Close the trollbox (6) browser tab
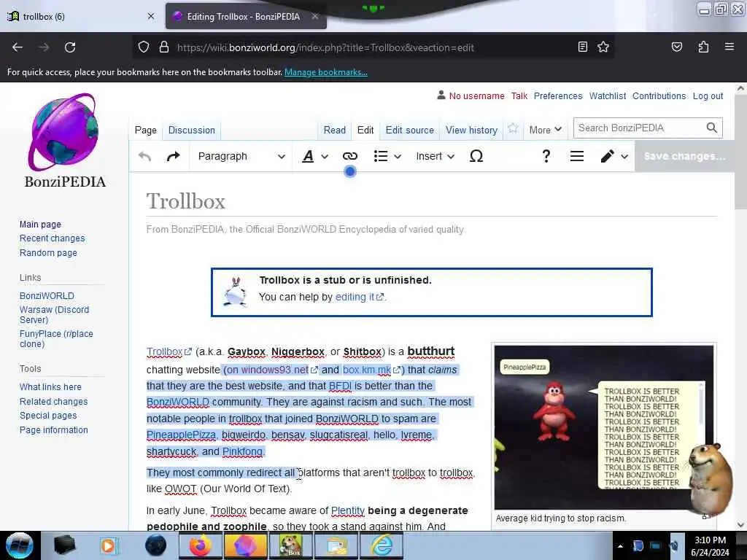The image size is (747, 560). coord(151,16)
